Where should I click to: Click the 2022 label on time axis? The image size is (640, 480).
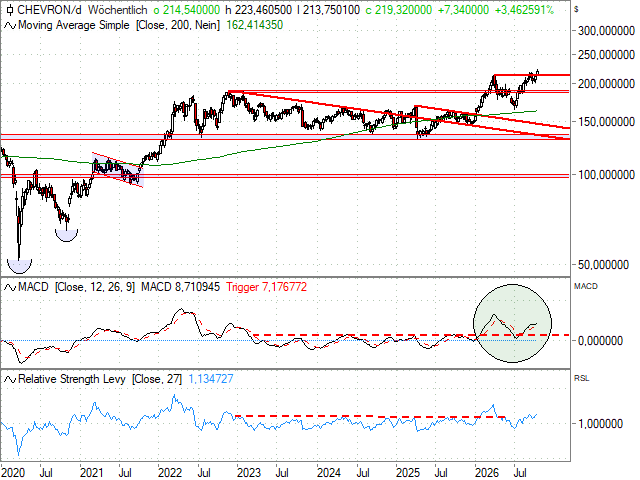[170, 473]
